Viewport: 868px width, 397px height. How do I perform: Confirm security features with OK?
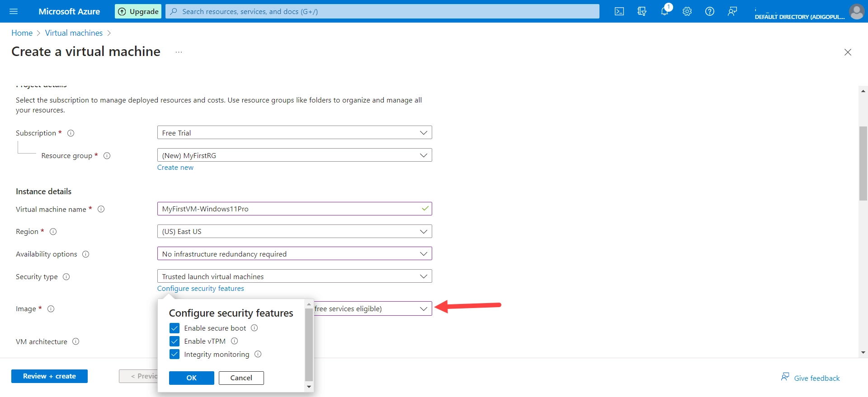[192, 378]
